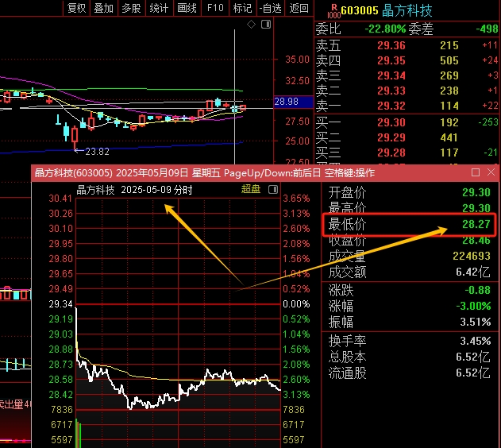The height and width of the screenshot is (448, 501).
Task: Select the 卖五 price 29.36
Action: 391,46
